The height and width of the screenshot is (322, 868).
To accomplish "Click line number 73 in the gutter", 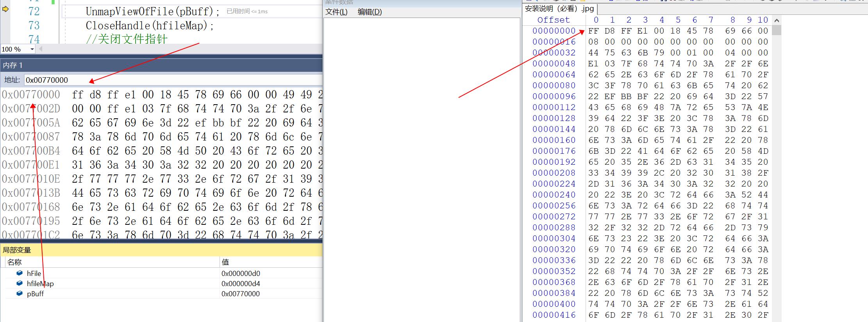I will [34, 25].
